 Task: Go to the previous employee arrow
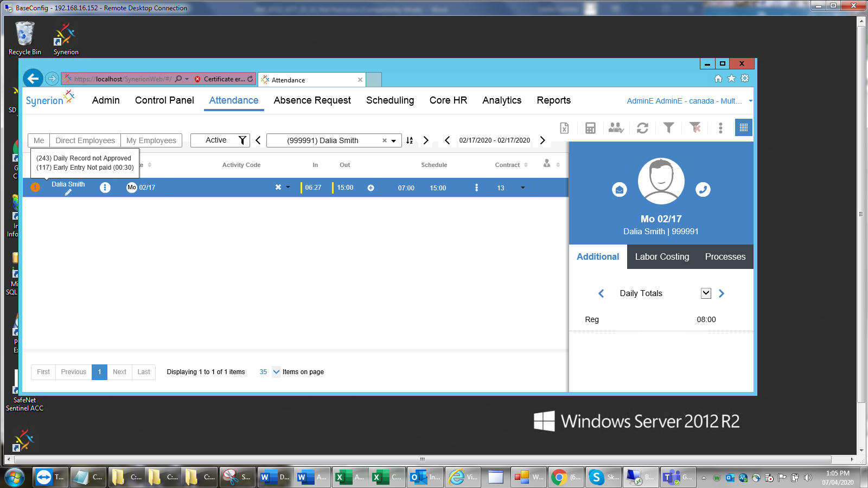tap(258, 140)
